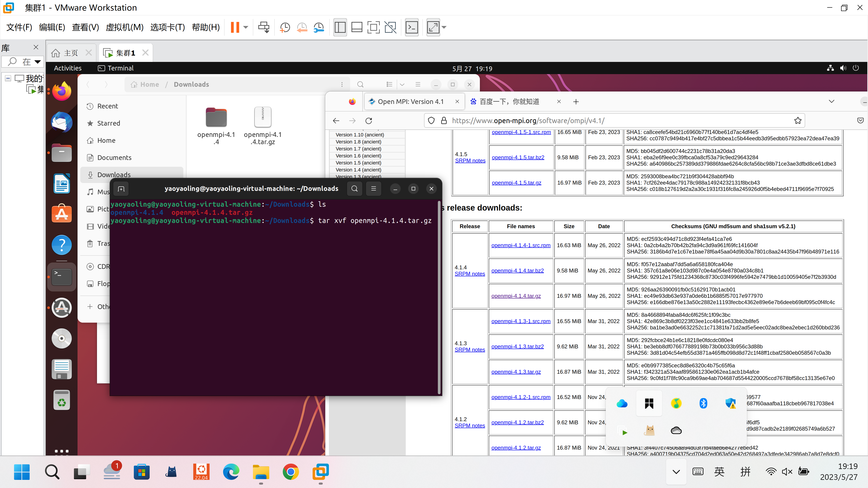Viewport: 868px width, 488px height.
Task: Download openmpi-4.1.4.tar.gz link
Action: (516, 296)
